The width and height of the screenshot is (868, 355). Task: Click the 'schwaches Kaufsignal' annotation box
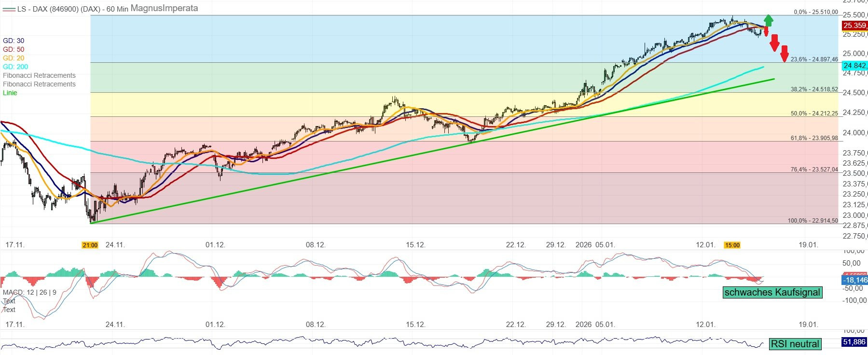(772, 292)
